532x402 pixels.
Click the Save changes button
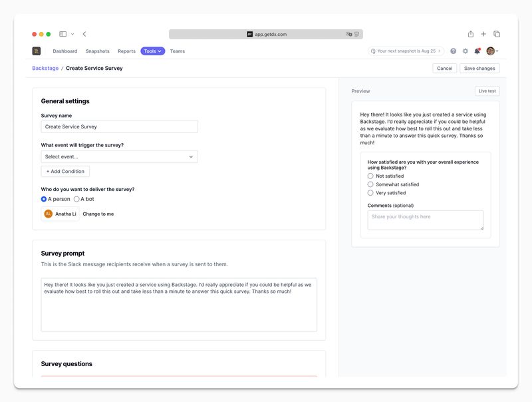click(x=479, y=69)
